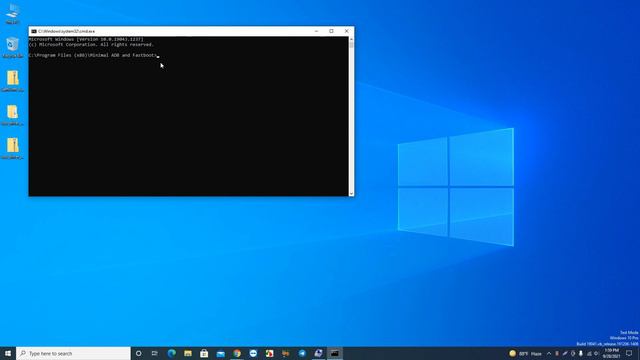Maximize the cmd.exe window
Image resolution: width=640 pixels, height=360 pixels.
coord(331,31)
